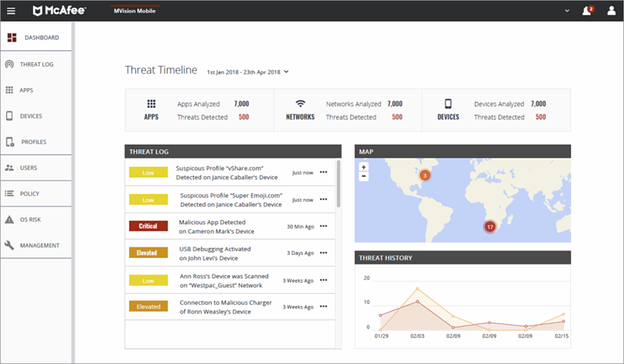Click the Devices phone icon in summary card
This screenshot has height=364, width=624.
coord(448,104)
